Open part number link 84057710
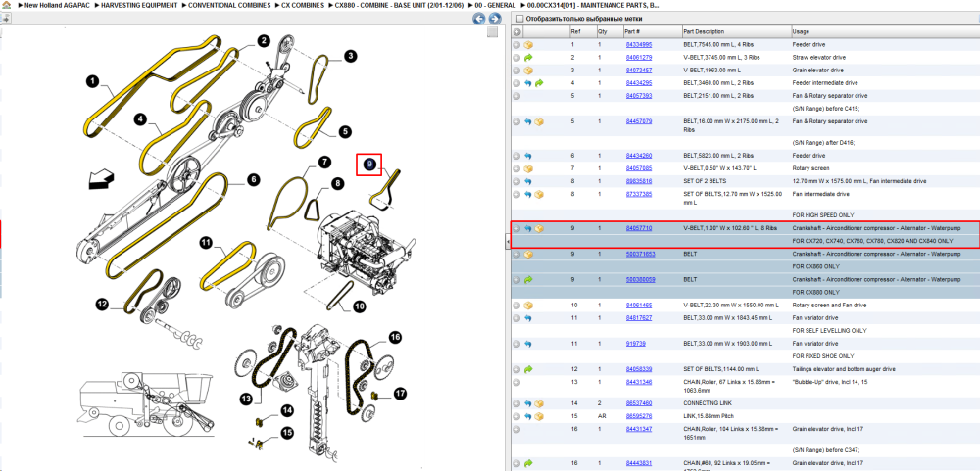 639,228
